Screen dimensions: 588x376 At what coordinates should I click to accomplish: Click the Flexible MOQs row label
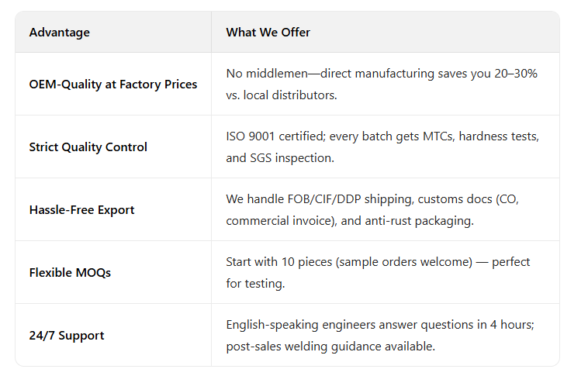coord(69,272)
